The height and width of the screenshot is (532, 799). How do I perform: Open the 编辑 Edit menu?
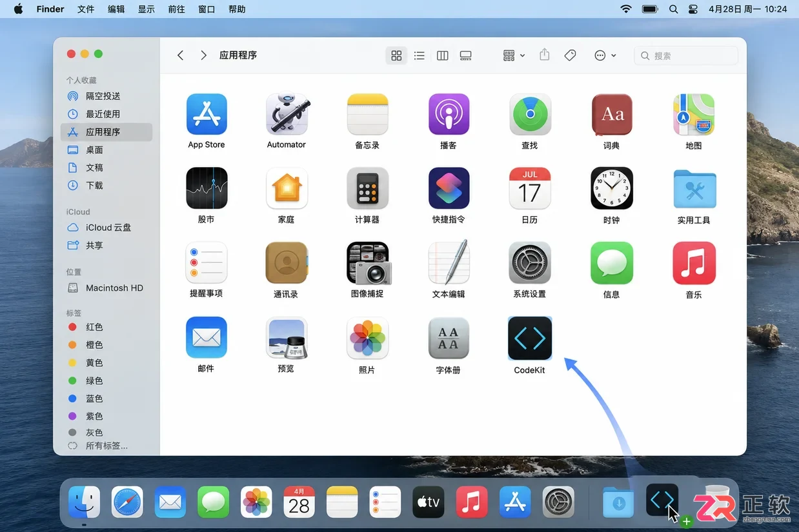[x=116, y=9]
